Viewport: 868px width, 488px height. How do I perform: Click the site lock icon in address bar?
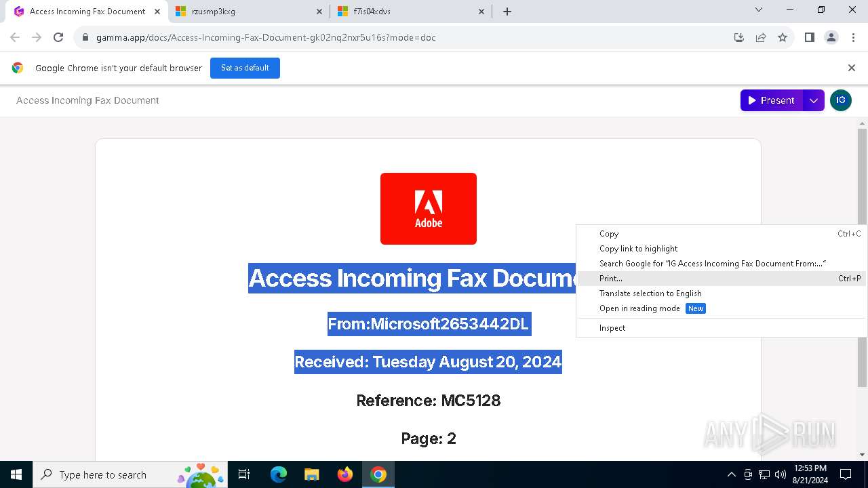[85, 37]
